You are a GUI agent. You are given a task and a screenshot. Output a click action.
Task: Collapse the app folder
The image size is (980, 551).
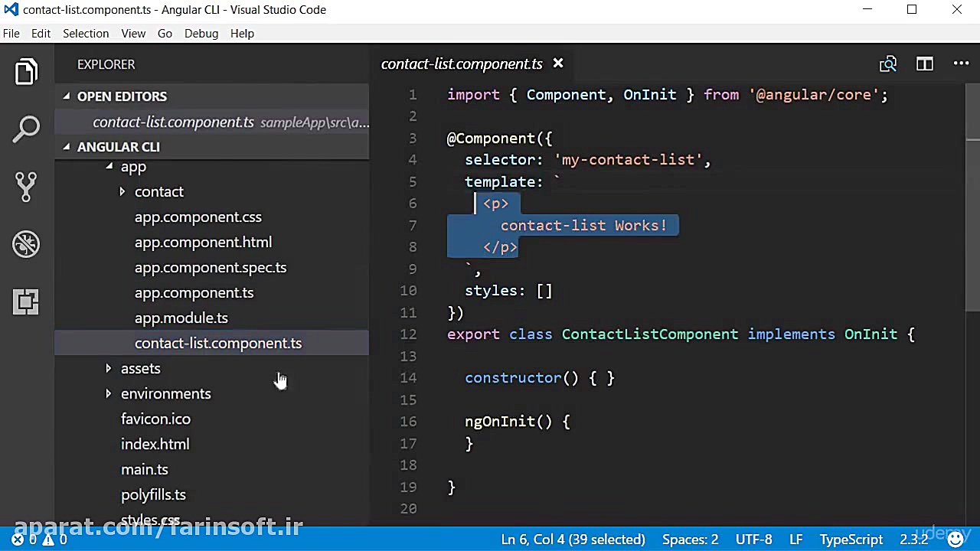(x=109, y=166)
